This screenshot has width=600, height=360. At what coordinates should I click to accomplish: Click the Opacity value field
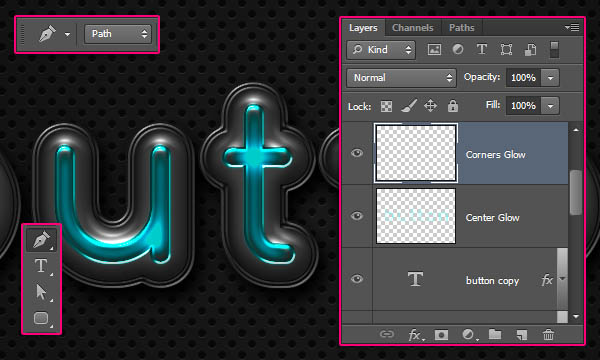[x=523, y=78]
